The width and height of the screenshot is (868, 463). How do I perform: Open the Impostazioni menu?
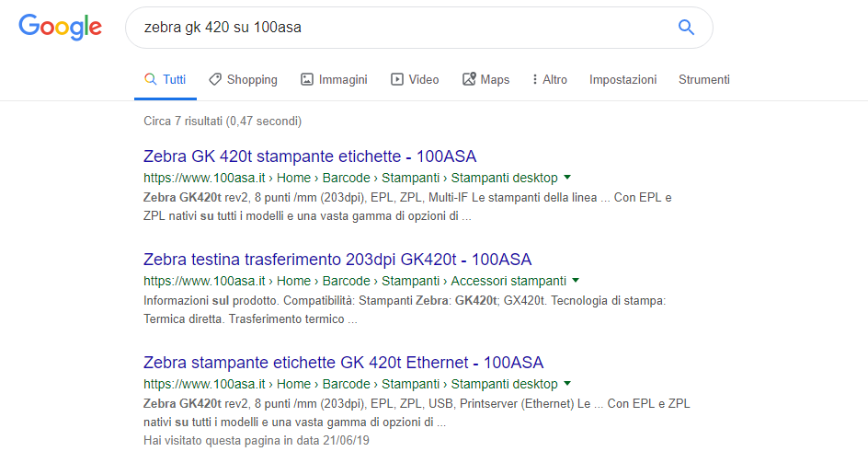coord(622,80)
